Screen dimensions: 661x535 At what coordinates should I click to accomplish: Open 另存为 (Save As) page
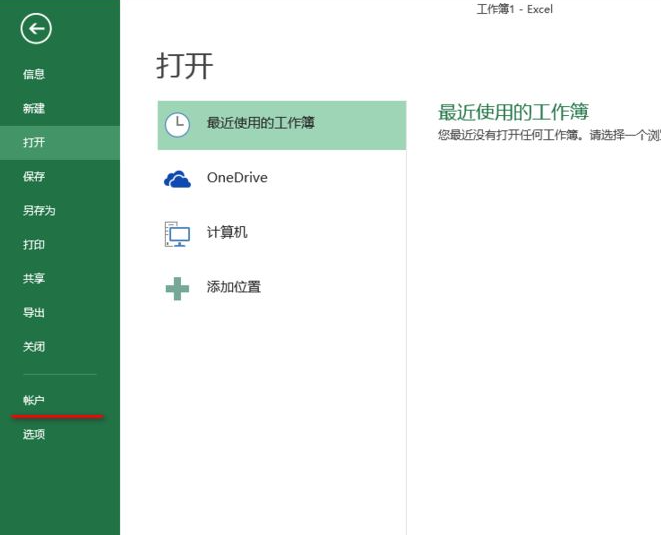[39, 210]
